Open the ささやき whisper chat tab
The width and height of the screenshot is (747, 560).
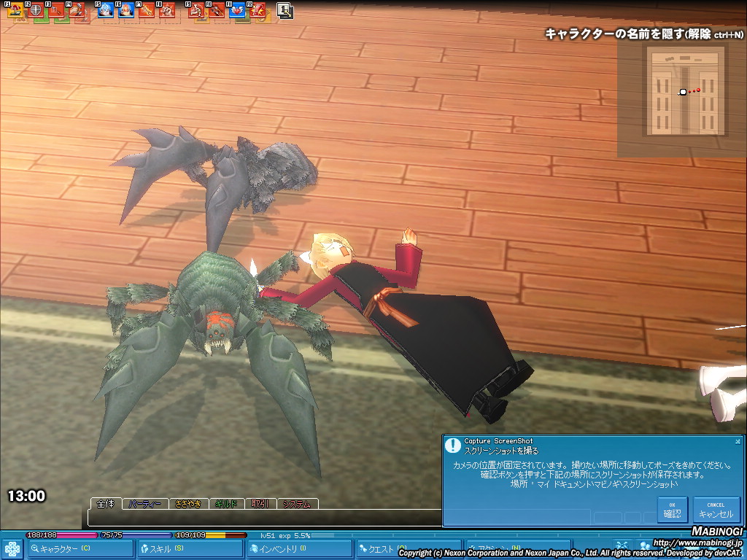click(x=188, y=504)
